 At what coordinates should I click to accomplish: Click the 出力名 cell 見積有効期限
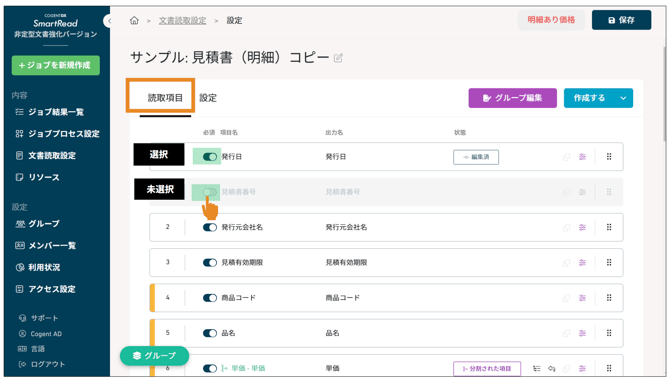click(346, 262)
